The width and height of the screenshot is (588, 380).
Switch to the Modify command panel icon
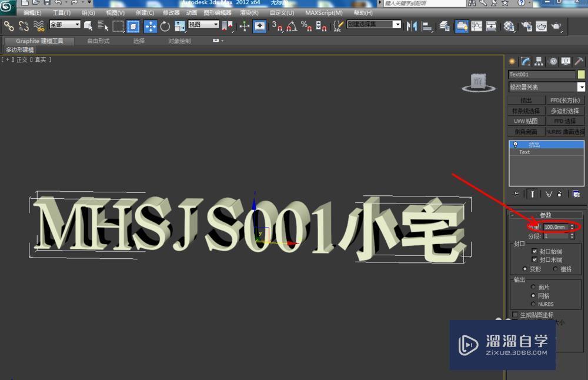[x=525, y=61]
